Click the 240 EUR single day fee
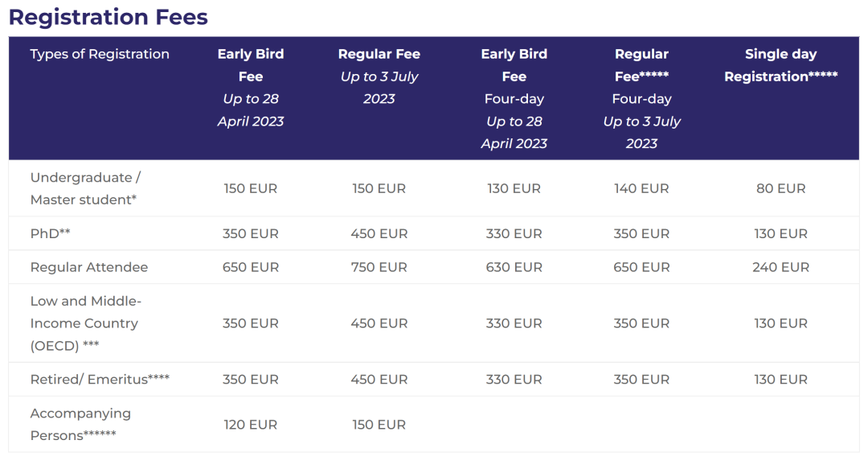 pos(780,267)
